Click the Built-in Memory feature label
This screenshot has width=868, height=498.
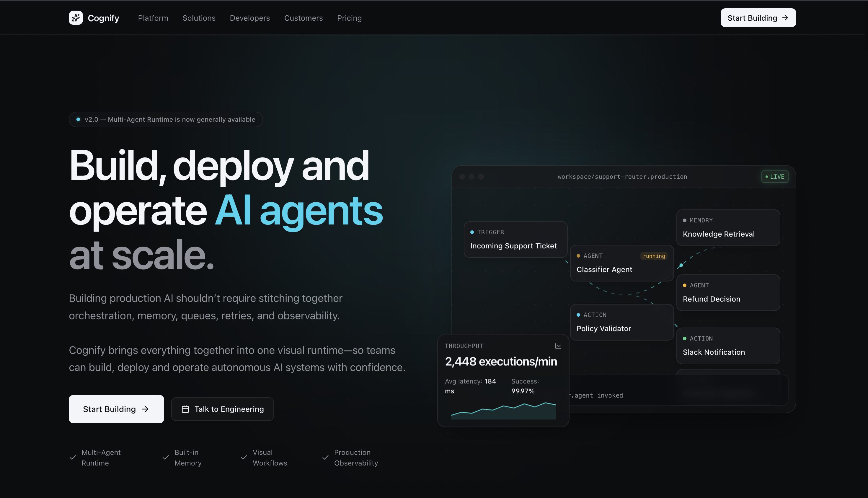click(x=188, y=457)
